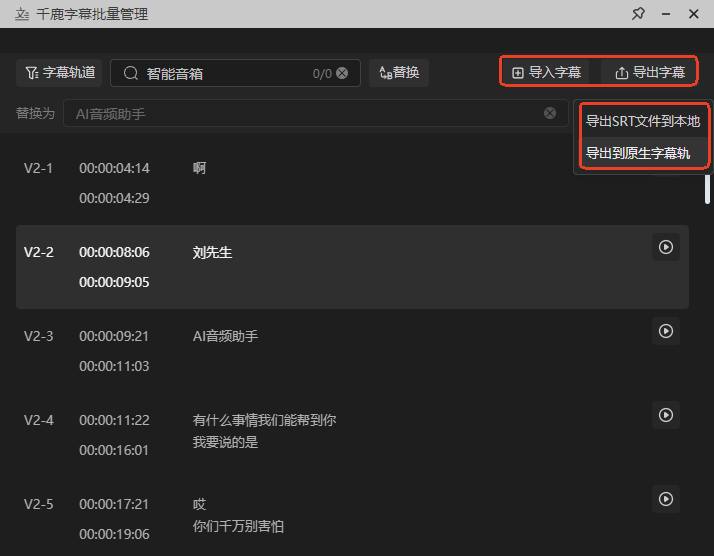
Task: Click start time 00:00:04:14
Action: coord(114,168)
